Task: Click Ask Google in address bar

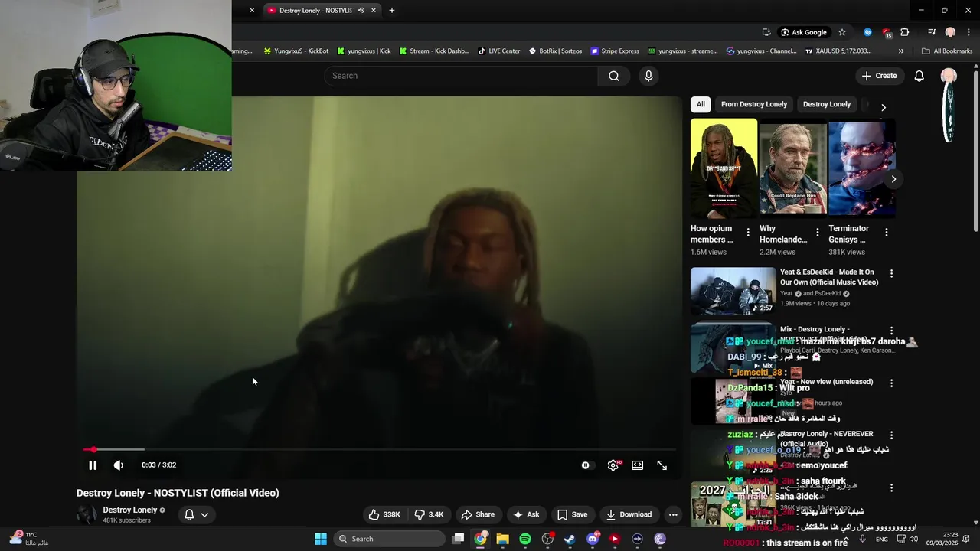Action: (804, 32)
